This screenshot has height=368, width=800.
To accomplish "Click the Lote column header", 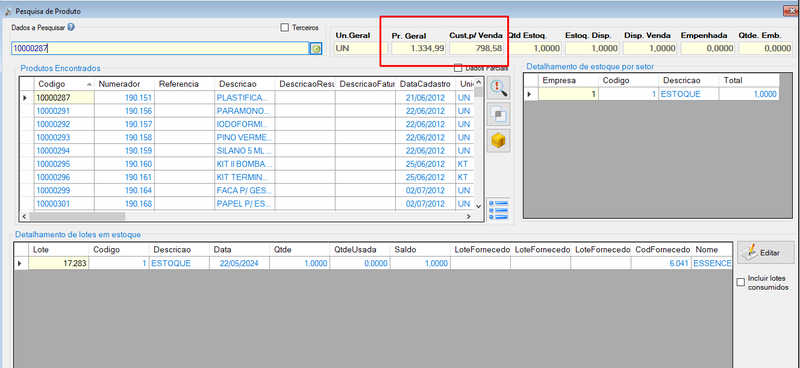I will (x=58, y=250).
